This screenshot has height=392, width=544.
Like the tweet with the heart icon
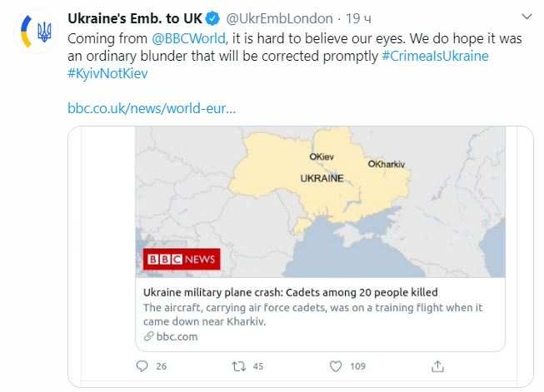(336, 365)
